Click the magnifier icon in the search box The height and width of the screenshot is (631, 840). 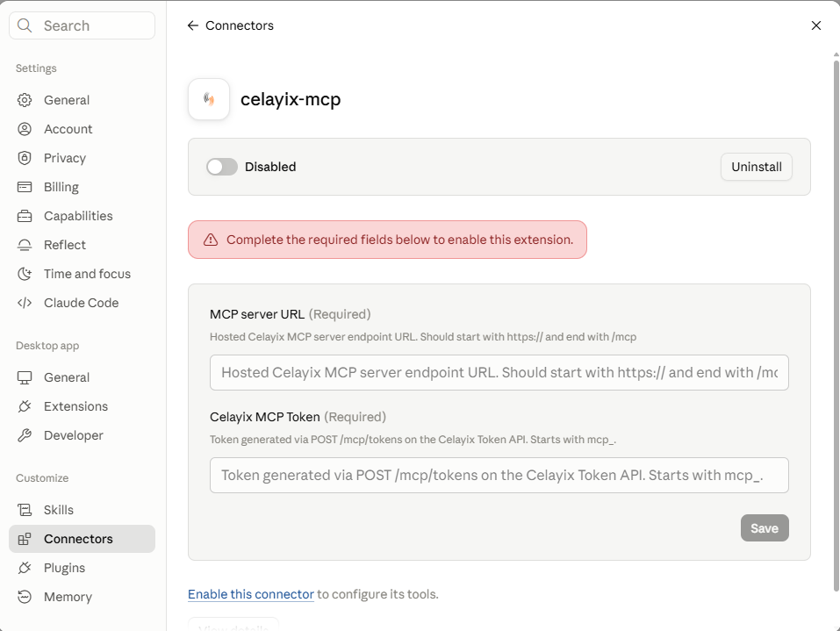pyautogui.click(x=25, y=25)
